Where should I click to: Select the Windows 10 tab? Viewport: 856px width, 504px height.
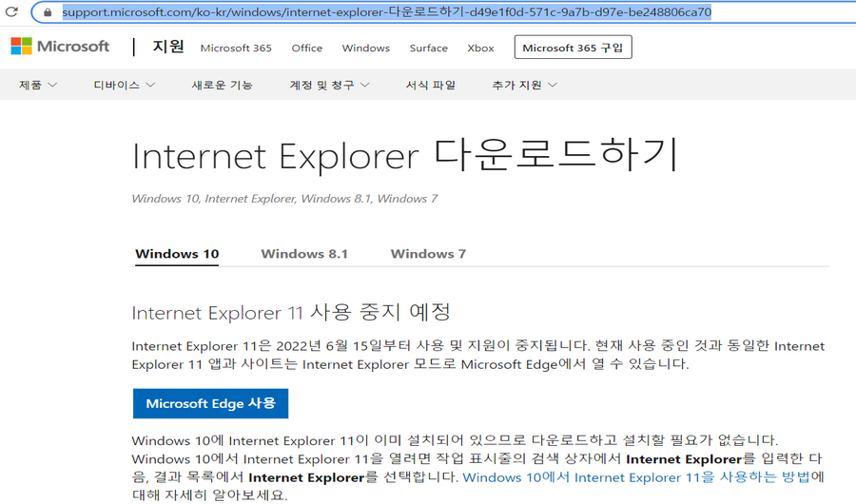tap(177, 254)
